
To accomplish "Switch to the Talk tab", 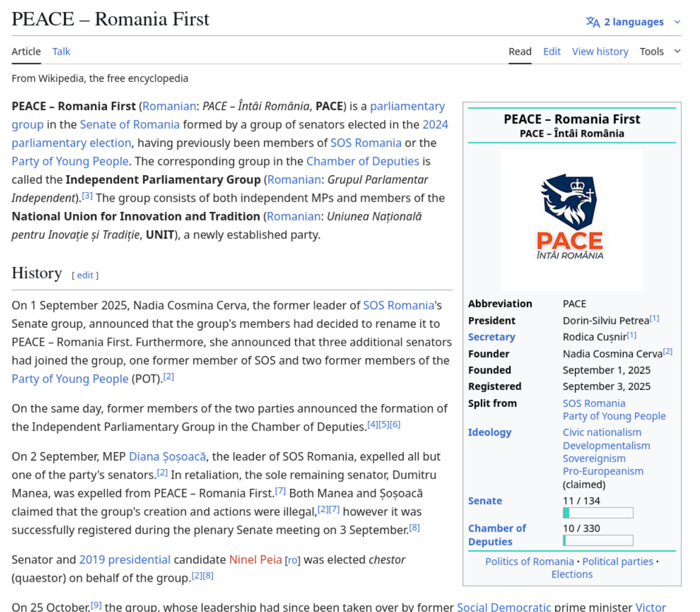I will [x=61, y=51].
